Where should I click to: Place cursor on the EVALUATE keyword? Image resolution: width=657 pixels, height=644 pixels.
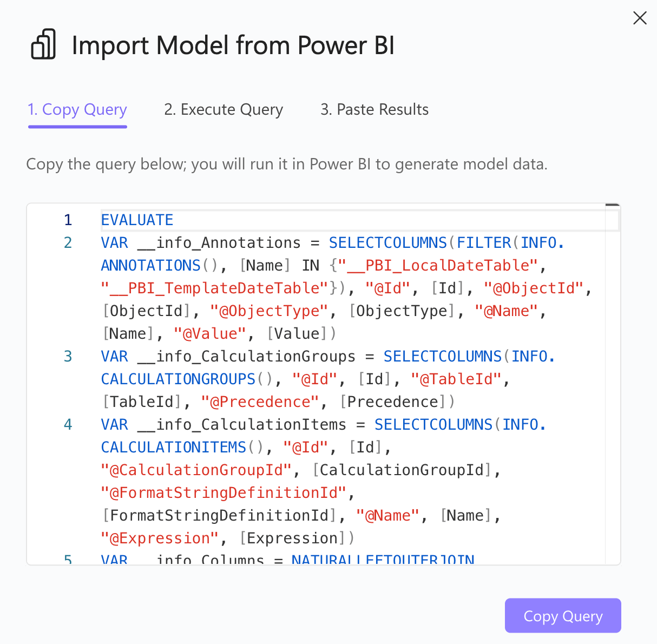click(x=137, y=220)
